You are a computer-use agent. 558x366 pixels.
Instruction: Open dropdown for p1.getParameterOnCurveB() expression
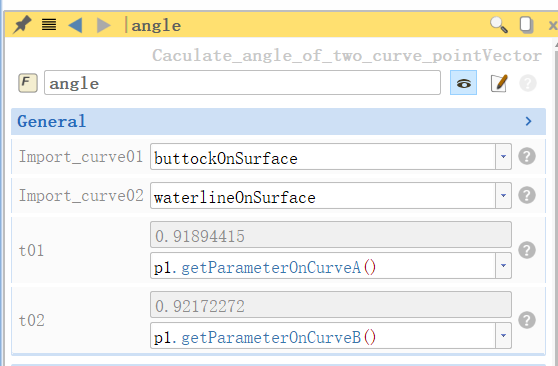point(504,335)
